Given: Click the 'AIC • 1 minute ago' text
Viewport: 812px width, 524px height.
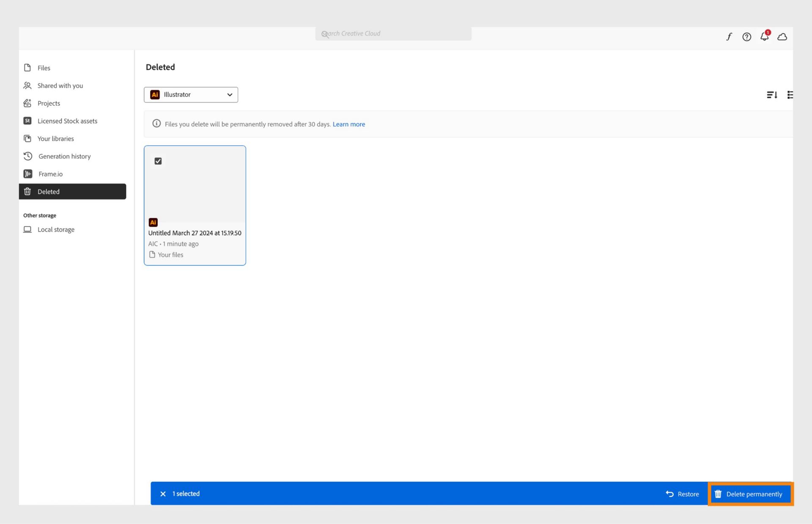Looking at the screenshot, I should pyautogui.click(x=173, y=244).
